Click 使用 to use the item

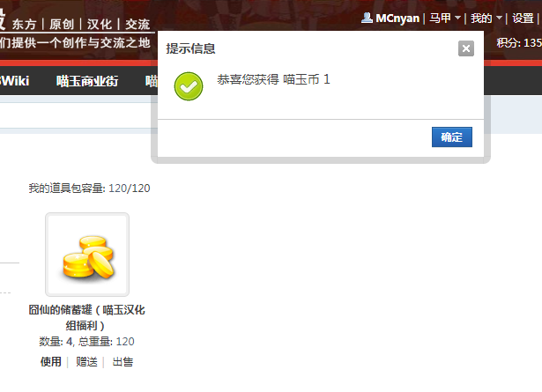pyautogui.click(x=51, y=361)
